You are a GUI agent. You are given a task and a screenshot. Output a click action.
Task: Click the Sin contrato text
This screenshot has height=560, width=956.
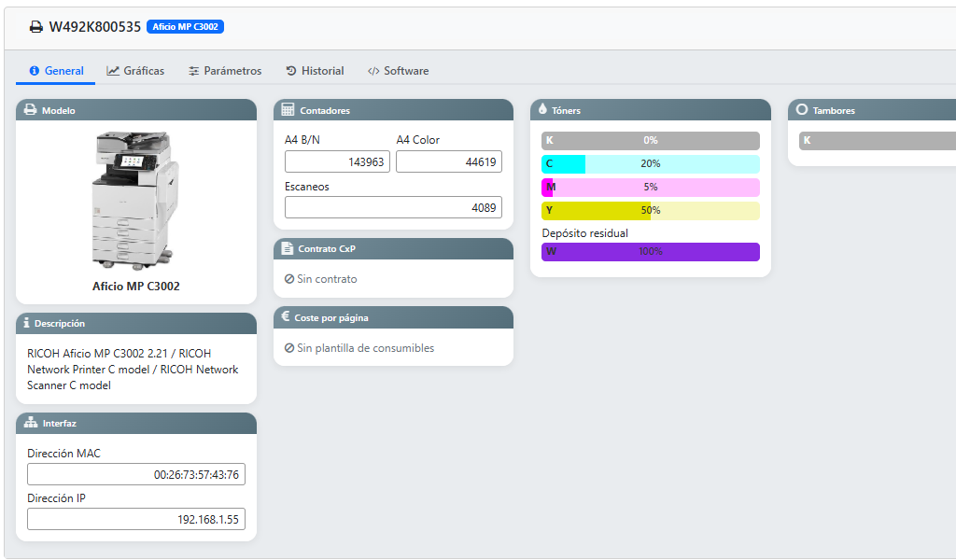[x=327, y=279]
